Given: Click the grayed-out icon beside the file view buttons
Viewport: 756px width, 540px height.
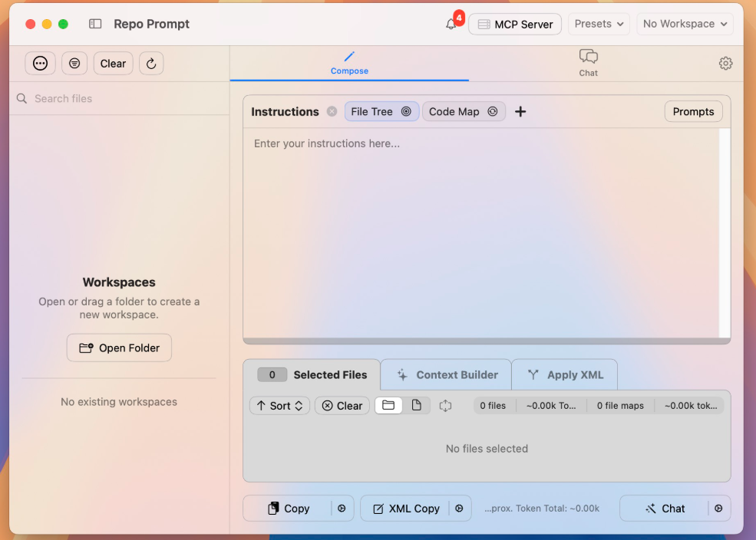Looking at the screenshot, I should 445,406.
